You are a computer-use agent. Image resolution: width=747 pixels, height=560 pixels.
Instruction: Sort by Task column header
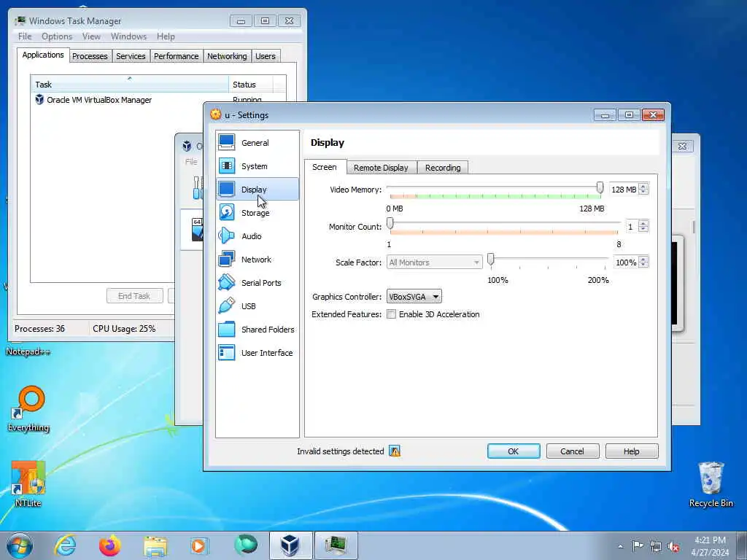coord(129,85)
